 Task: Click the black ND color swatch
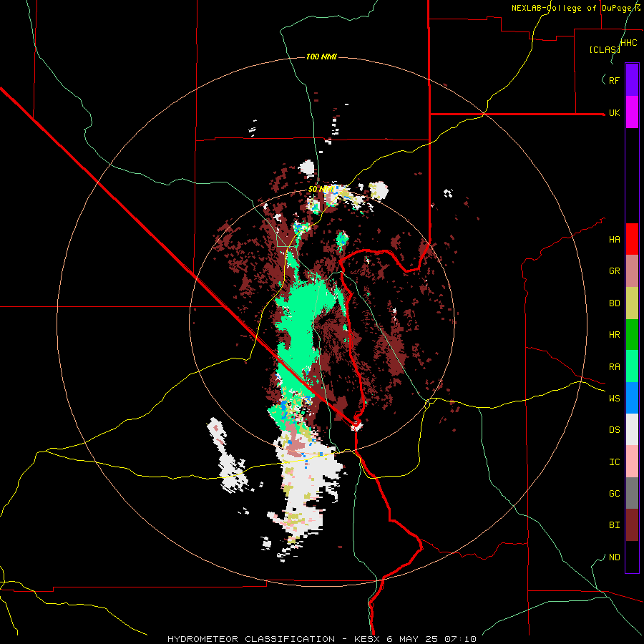[632, 557]
